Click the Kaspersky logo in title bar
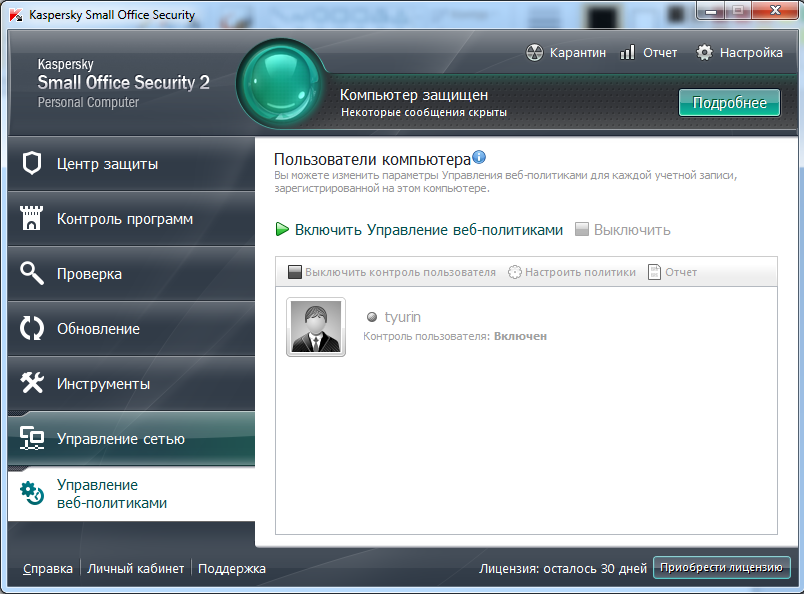This screenshot has width=804, height=594. (16, 14)
